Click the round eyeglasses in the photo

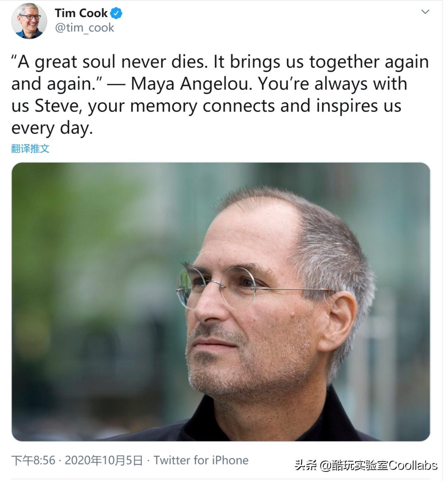point(216,286)
